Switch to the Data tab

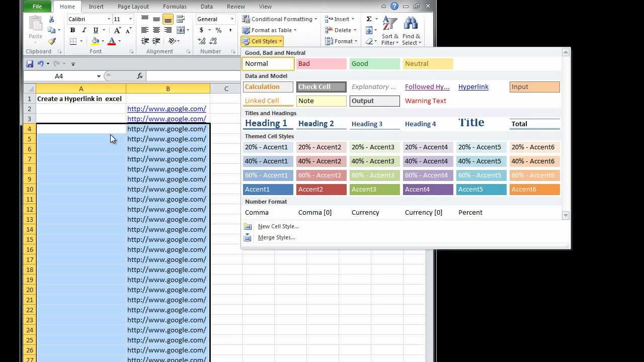pos(206,7)
